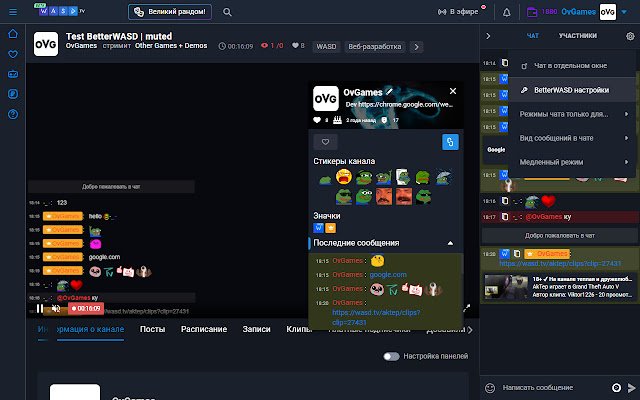640x400 pixels.
Task: Toggle Настройка панелей switch
Action: pyautogui.click(x=391, y=356)
